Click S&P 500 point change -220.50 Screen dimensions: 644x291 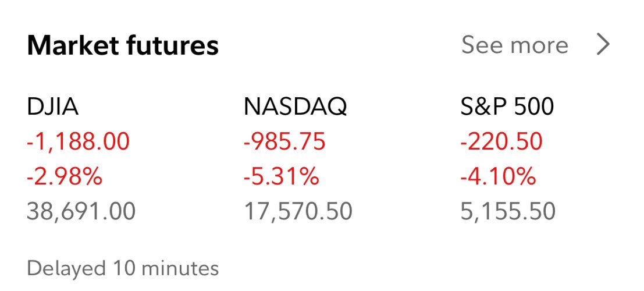(501, 142)
